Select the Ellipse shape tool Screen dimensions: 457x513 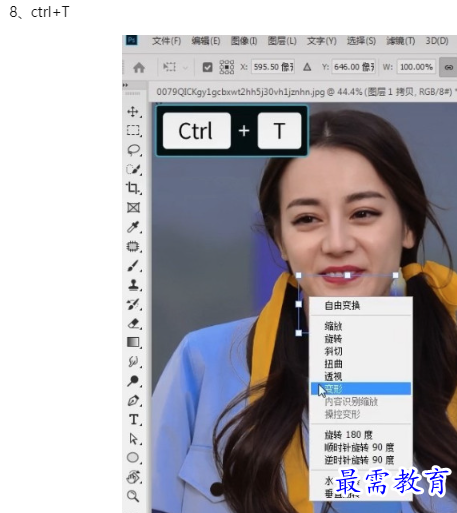tap(133, 458)
